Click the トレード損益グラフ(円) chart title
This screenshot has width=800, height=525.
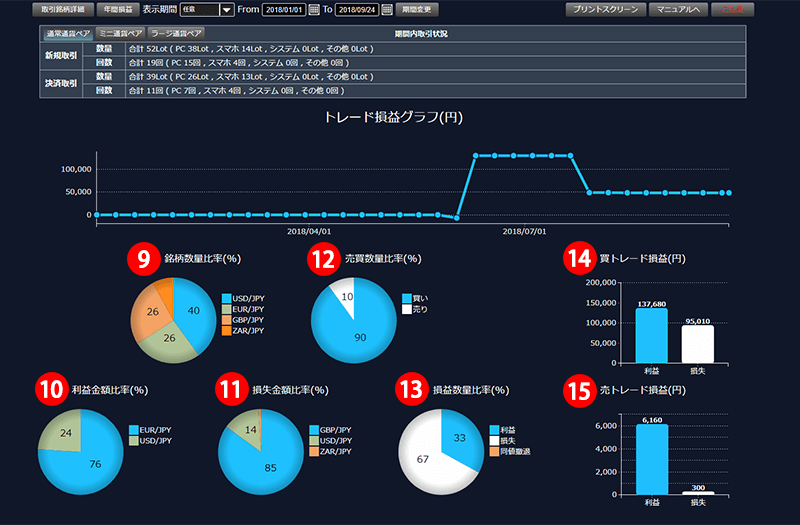(393, 117)
